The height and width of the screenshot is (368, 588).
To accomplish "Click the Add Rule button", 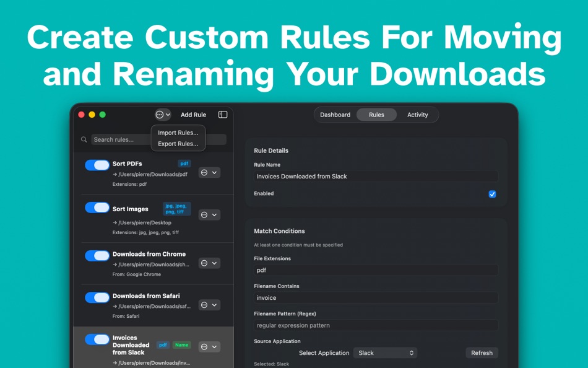I will (193, 115).
